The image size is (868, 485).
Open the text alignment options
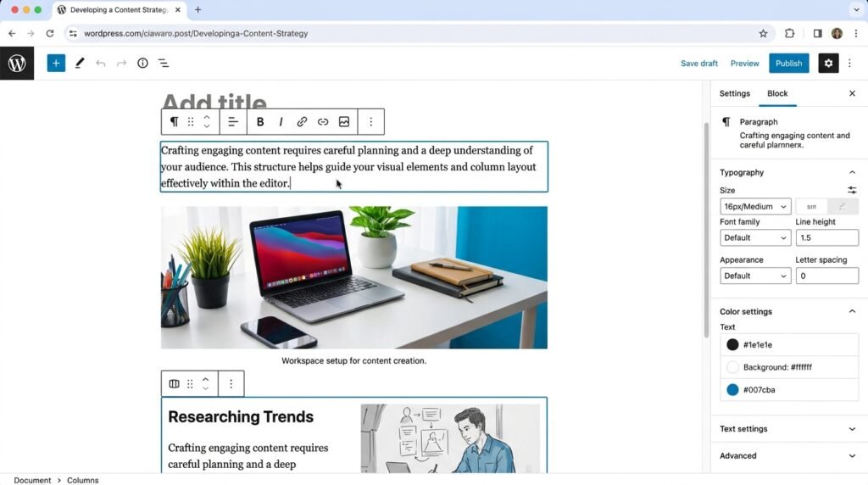[233, 122]
